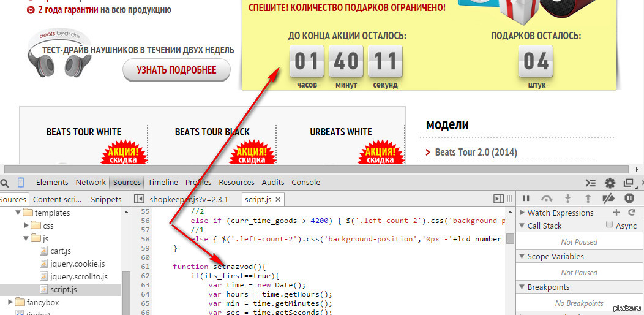Click the css folder icon
This screenshot has width=644, height=315.
[x=36, y=226]
